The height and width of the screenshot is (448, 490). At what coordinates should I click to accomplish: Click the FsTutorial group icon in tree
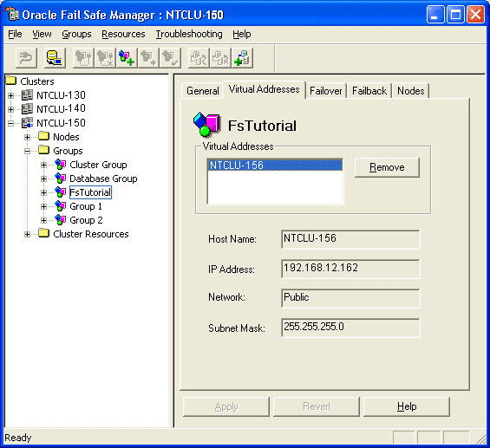[x=61, y=192]
